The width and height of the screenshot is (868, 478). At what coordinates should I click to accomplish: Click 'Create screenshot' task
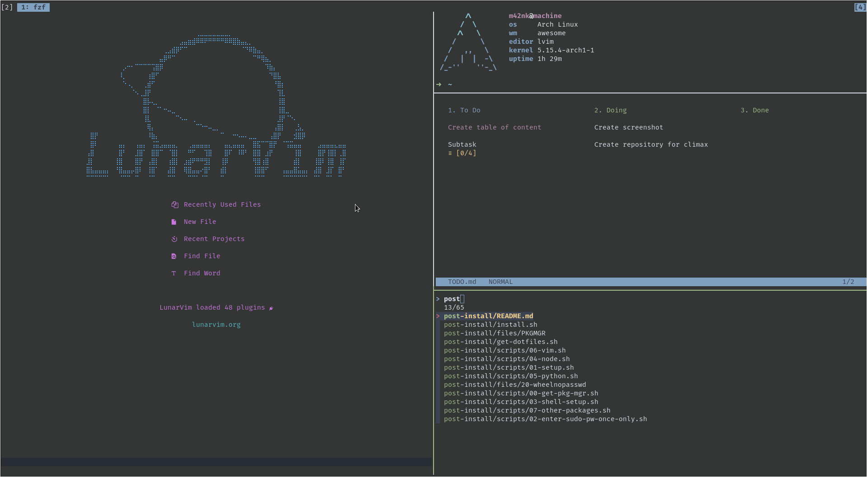629,128
